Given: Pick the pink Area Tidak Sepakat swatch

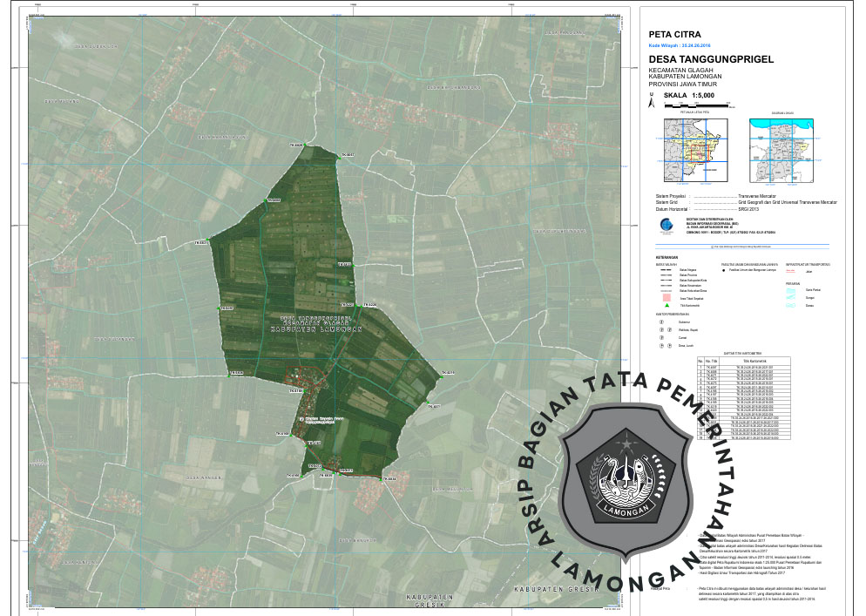Looking at the screenshot, I should (665, 298).
